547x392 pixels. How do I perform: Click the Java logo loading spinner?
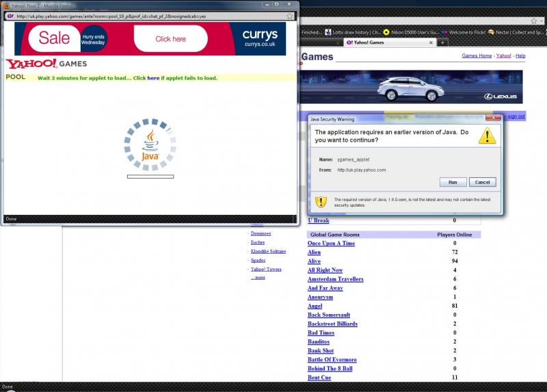[x=150, y=142]
